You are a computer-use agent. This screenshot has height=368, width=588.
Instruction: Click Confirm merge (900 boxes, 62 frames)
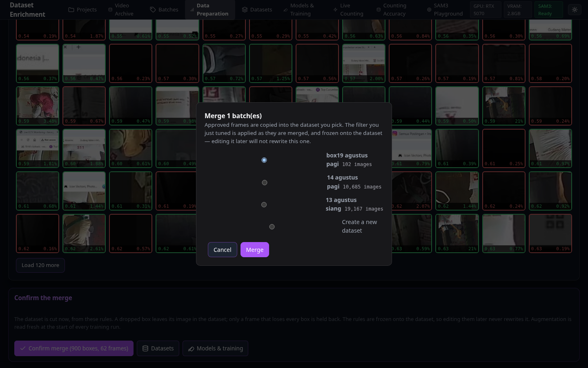(74, 348)
